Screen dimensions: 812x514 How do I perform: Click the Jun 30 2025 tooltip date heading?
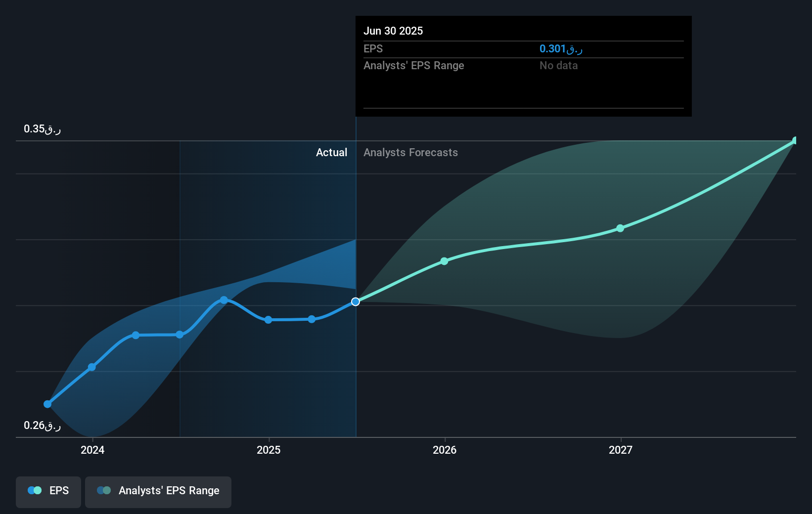click(x=393, y=31)
